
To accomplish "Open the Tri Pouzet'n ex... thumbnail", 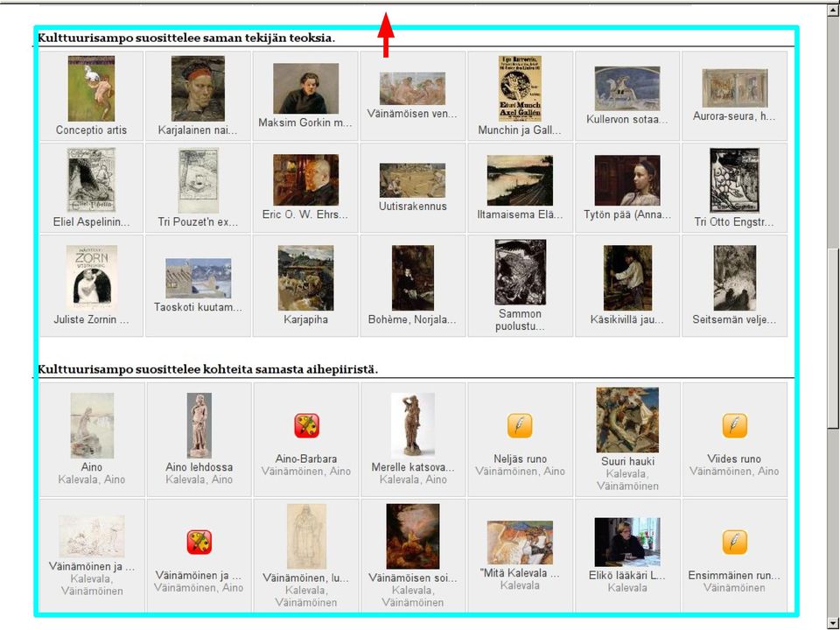I will pos(199,180).
